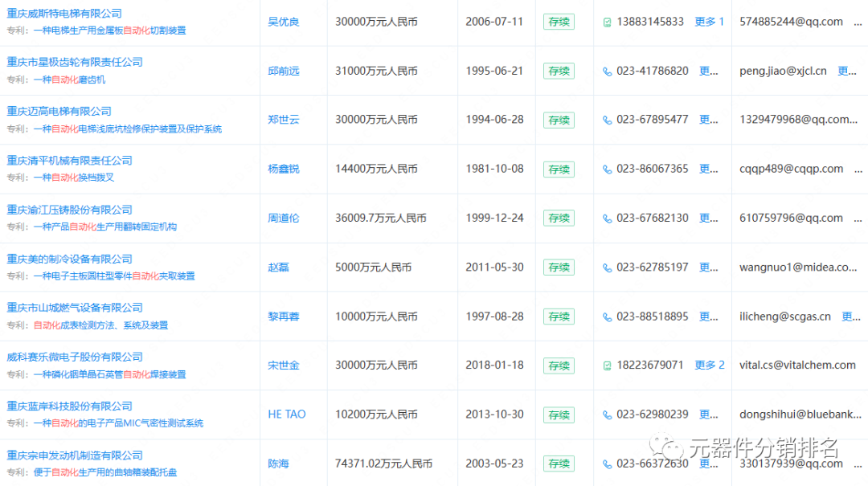Image resolution: width=868 pixels, height=486 pixels.
Task: Open patent 一种电子主板圆柱型零件自动化夹取装置
Action: coord(114,276)
